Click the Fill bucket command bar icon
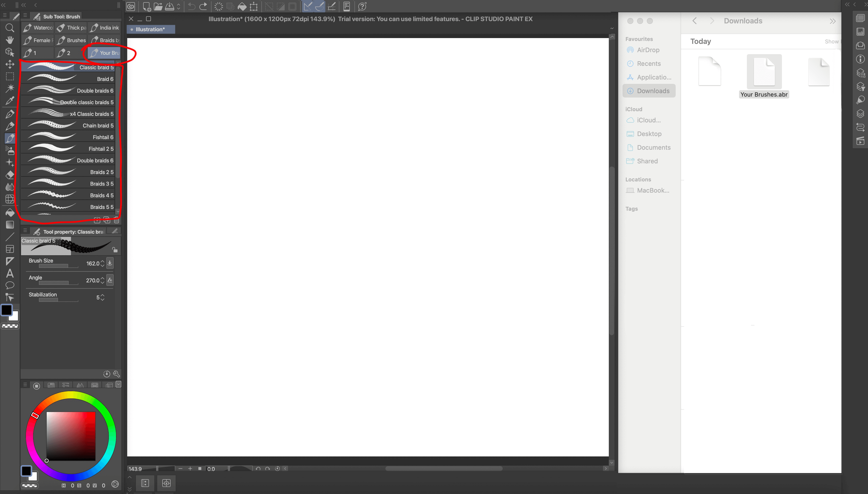This screenshot has height=494, width=868. (242, 6)
